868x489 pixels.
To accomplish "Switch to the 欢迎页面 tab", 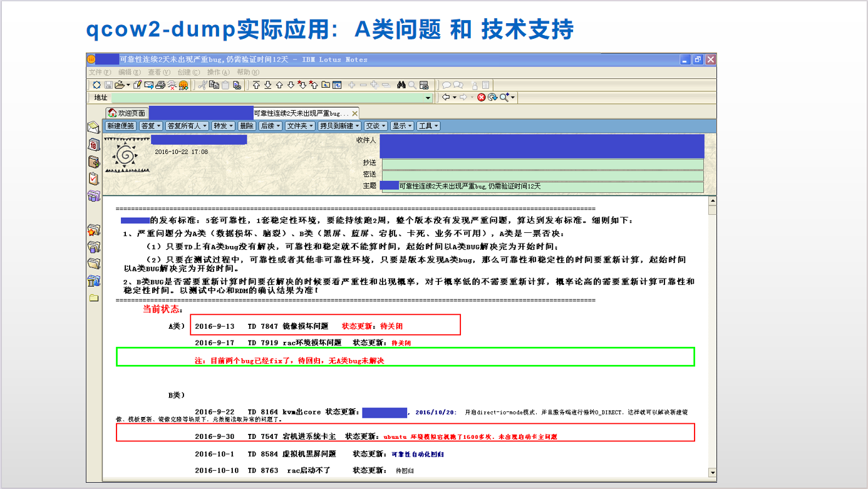I will (128, 113).
